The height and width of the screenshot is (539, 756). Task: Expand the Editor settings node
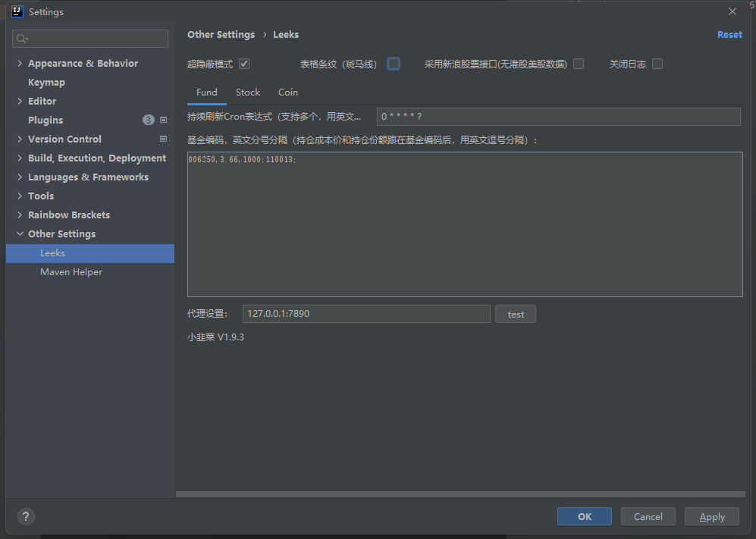20,102
